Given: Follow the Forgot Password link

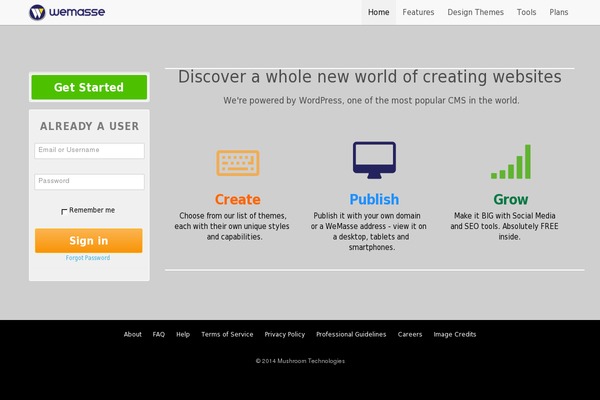Looking at the screenshot, I should [x=88, y=258].
